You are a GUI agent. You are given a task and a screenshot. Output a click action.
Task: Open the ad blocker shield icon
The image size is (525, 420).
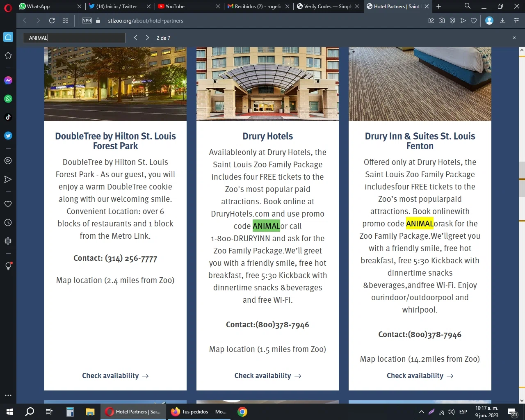[x=452, y=21]
